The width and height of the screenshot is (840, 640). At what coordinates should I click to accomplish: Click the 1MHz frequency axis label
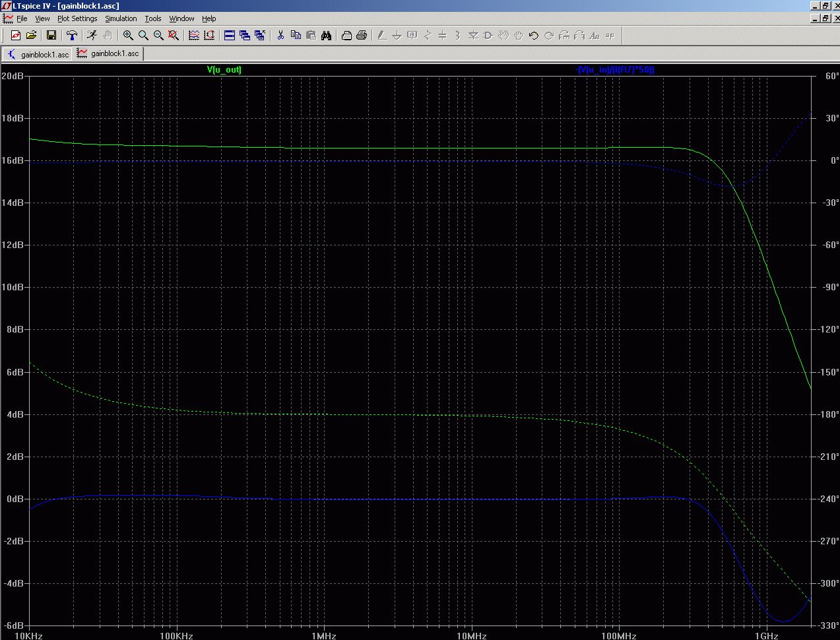point(323,635)
